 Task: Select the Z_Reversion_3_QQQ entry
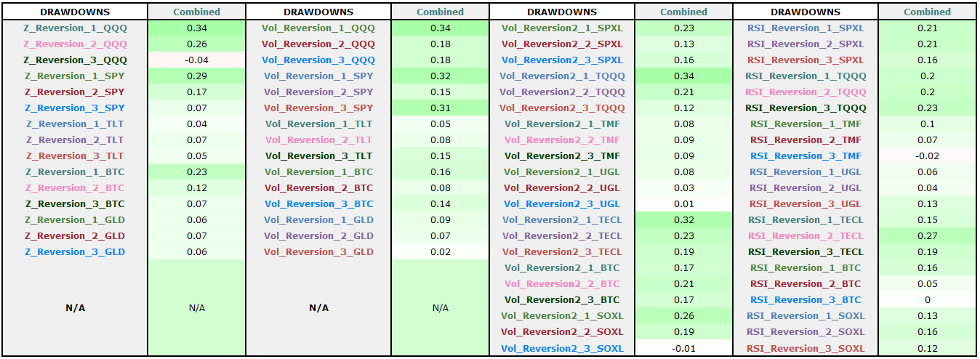pos(75,60)
